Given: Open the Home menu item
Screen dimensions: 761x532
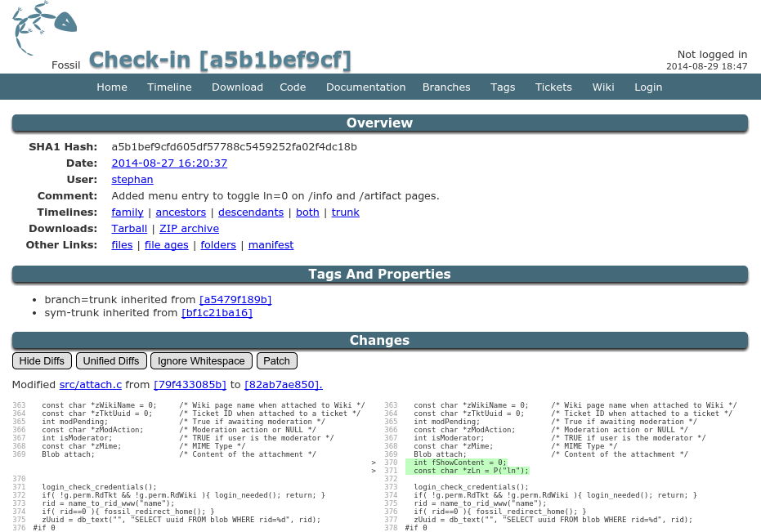Looking at the screenshot, I should point(112,87).
